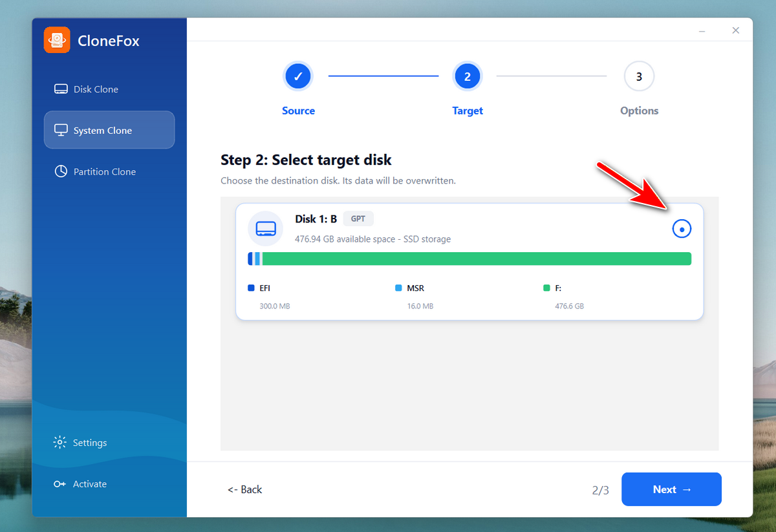
Task: Click the green F: partition bar segment
Action: click(x=477, y=259)
